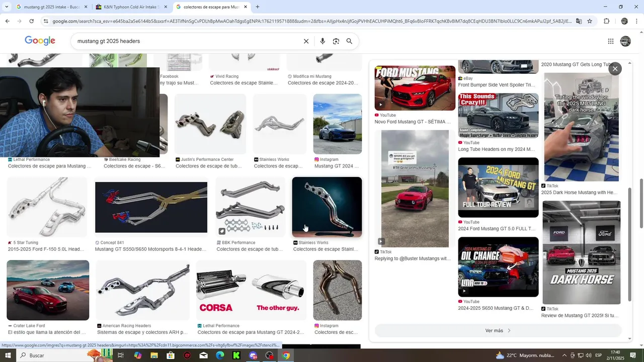Open the 'Novo Ford Mustang GT' YouTube video
The width and height of the screenshot is (644, 362).
coord(415,88)
